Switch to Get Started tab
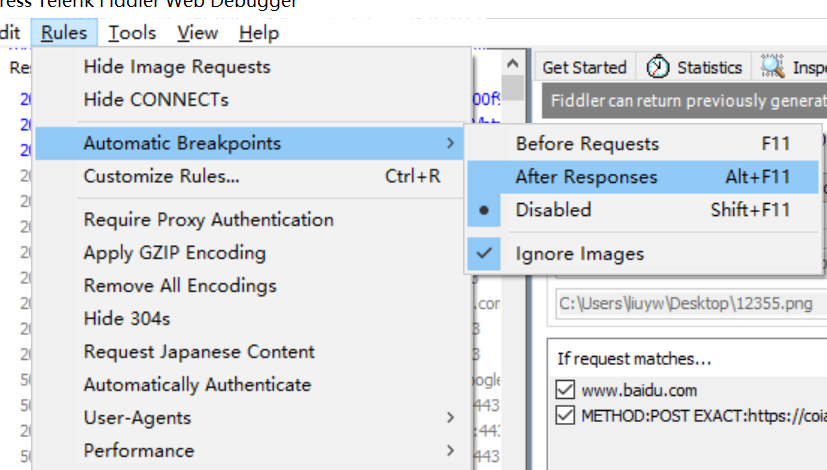The width and height of the screenshot is (827, 470). point(584,68)
